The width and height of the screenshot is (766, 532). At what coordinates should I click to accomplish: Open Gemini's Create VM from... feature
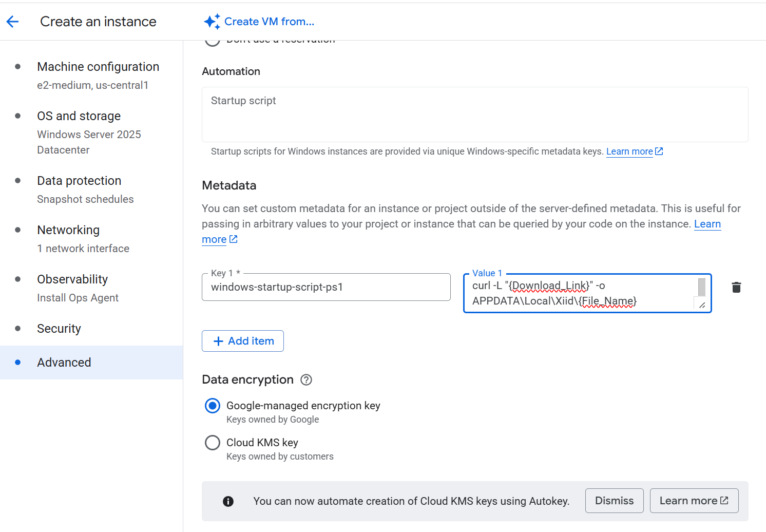270,21
